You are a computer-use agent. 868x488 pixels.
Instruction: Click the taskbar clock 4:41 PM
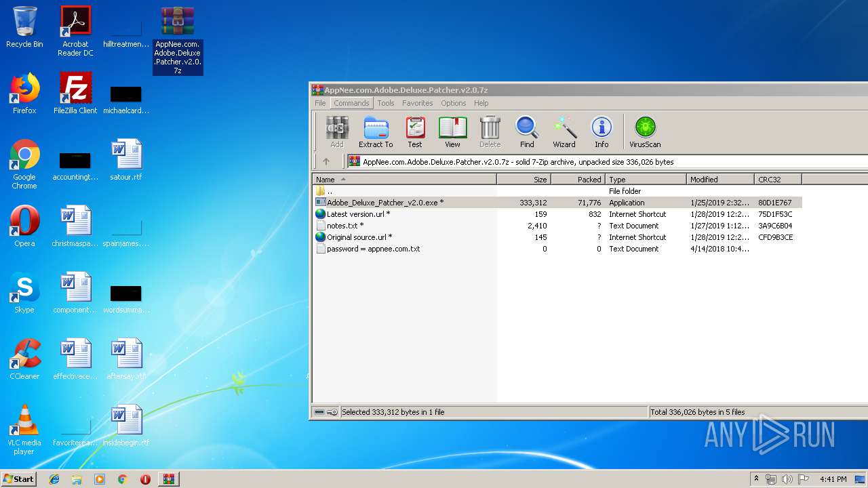pyautogui.click(x=833, y=479)
